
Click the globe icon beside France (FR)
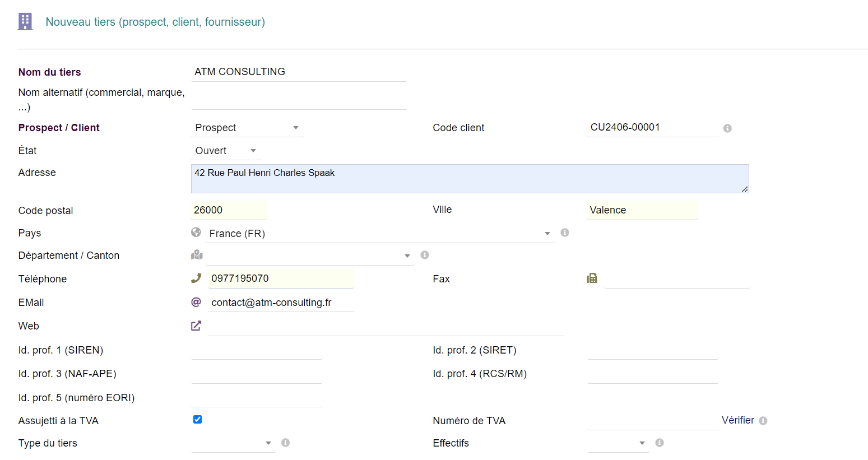tap(196, 232)
